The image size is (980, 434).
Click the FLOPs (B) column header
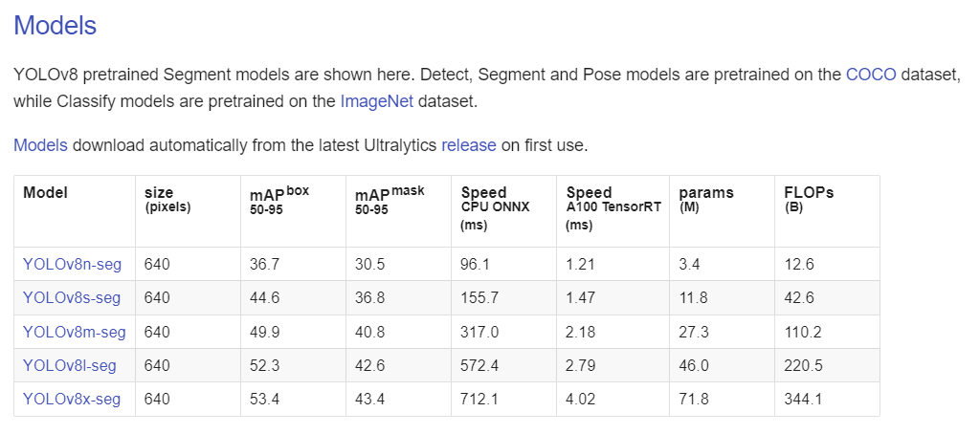(x=809, y=199)
